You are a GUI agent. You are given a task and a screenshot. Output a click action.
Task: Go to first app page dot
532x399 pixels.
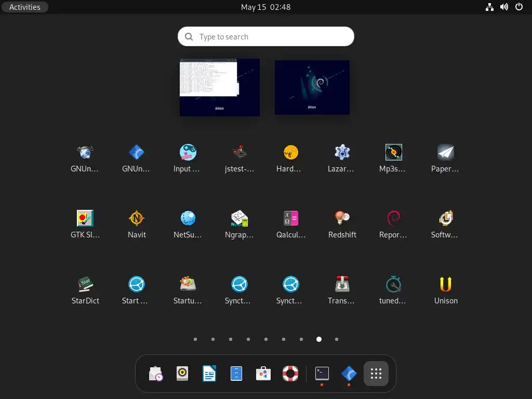195,339
